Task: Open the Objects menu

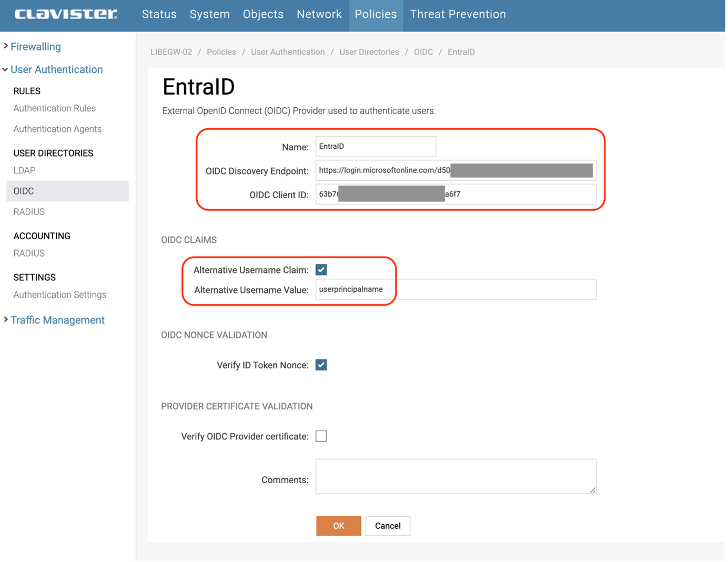Action: (263, 14)
